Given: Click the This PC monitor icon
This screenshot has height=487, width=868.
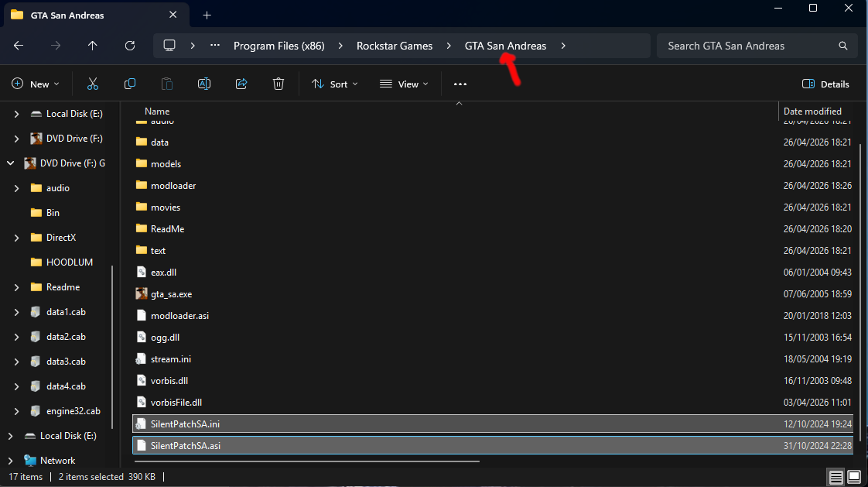Looking at the screenshot, I should click(169, 46).
